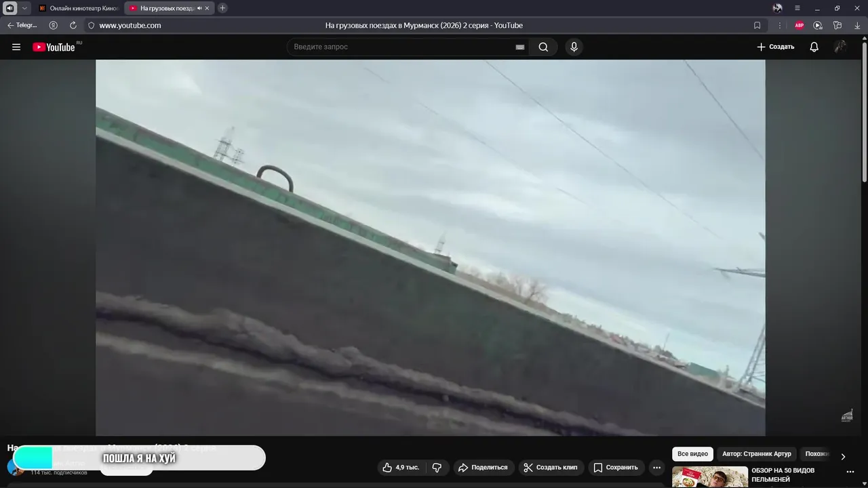Open the ABP Adblock Plus extension
This screenshot has height=488, width=868.
800,25
